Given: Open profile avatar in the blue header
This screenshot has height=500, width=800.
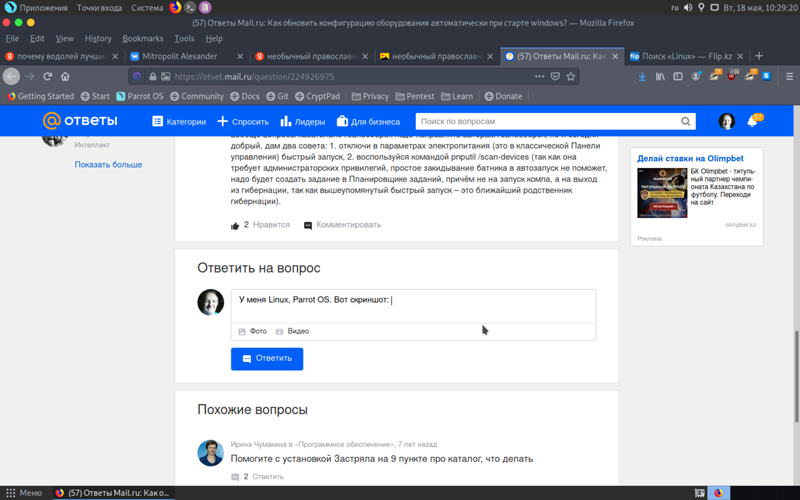Looking at the screenshot, I should pyautogui.click(x=727, y=121).
